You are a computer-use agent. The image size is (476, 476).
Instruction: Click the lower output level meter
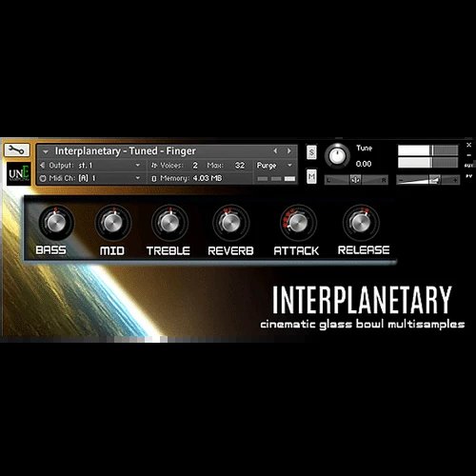(428, 163)
